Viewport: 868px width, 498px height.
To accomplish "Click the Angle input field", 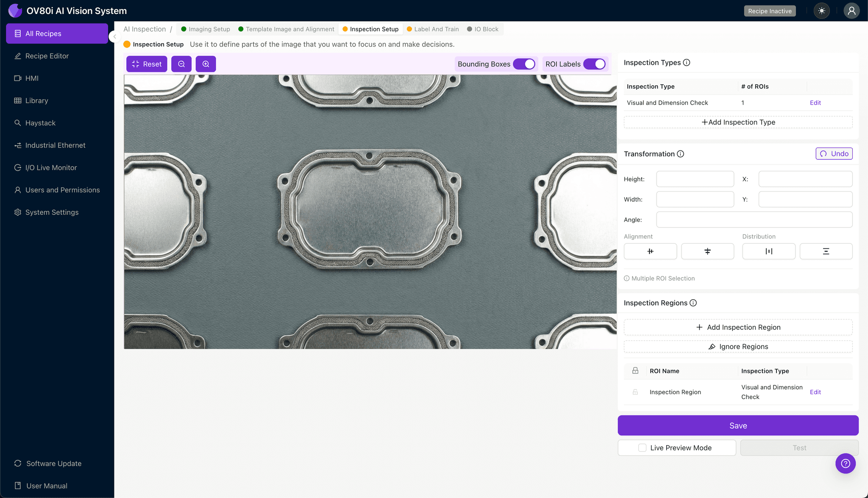I will (754, 220).
